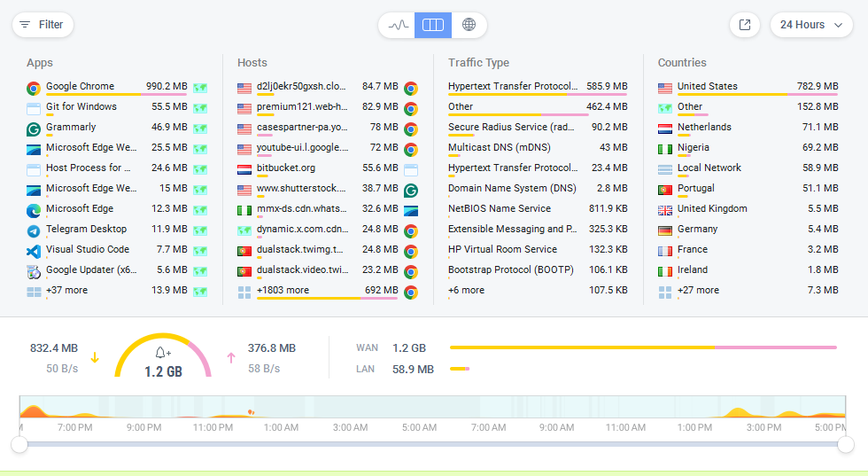Switch to the globe map view
This screenshot has height=476, width=868.
[469, 25]
